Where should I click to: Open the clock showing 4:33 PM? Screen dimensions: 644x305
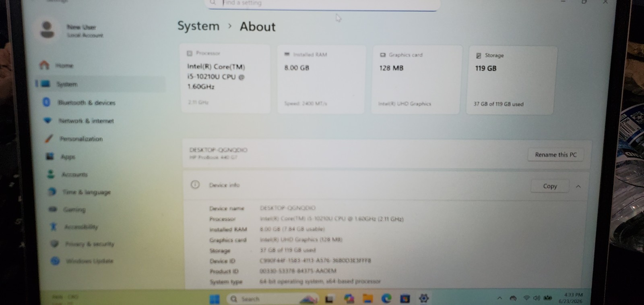570,298
